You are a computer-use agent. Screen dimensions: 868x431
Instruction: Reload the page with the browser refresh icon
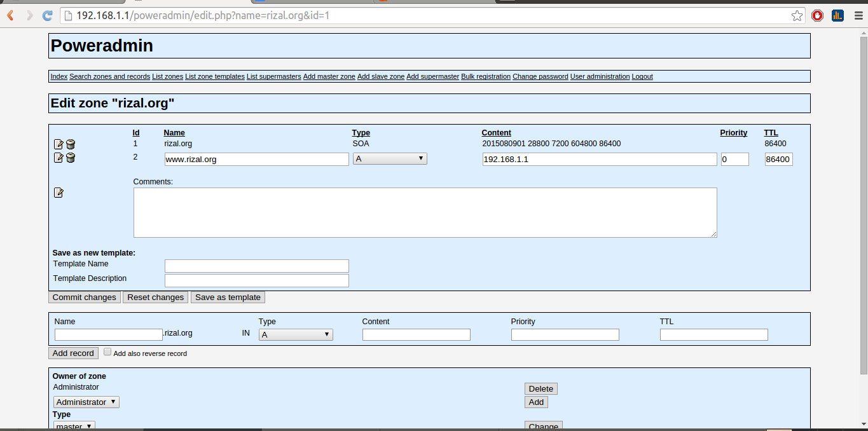[x=47, y=16]
